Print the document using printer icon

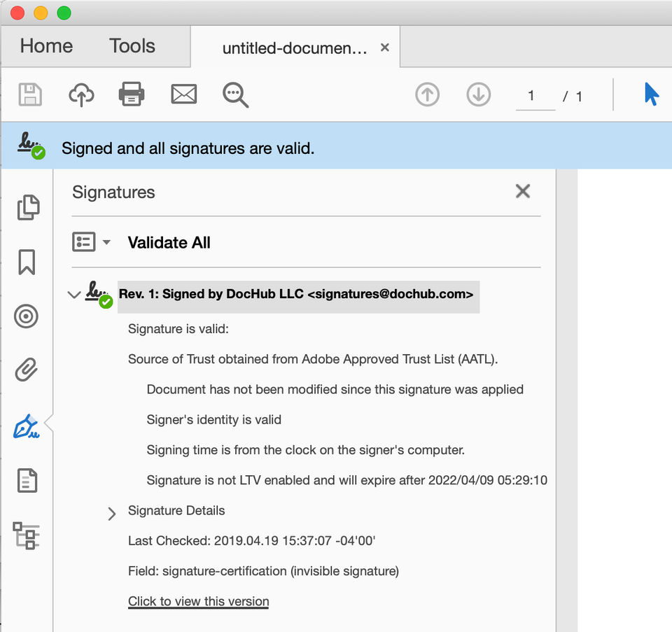click(x=132, y=94)
